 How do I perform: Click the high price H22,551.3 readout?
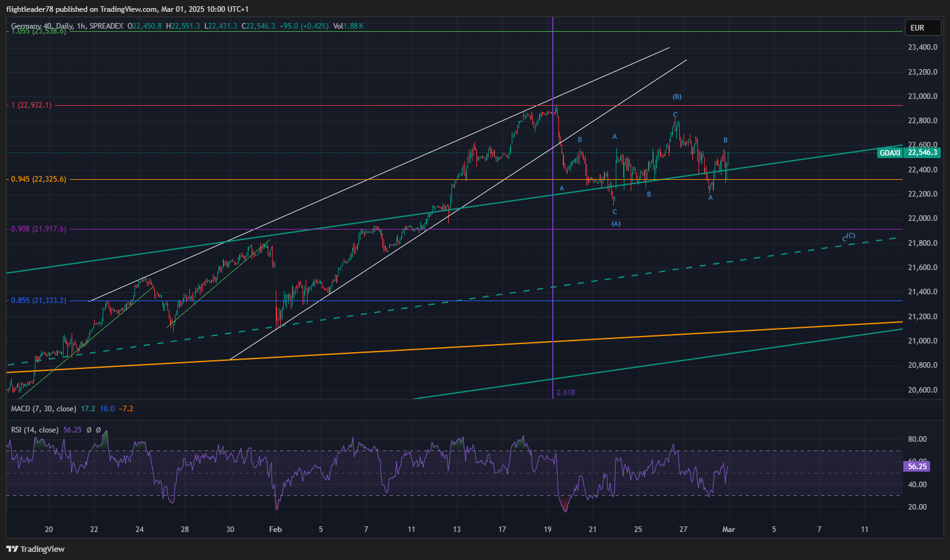coord(183,26)
